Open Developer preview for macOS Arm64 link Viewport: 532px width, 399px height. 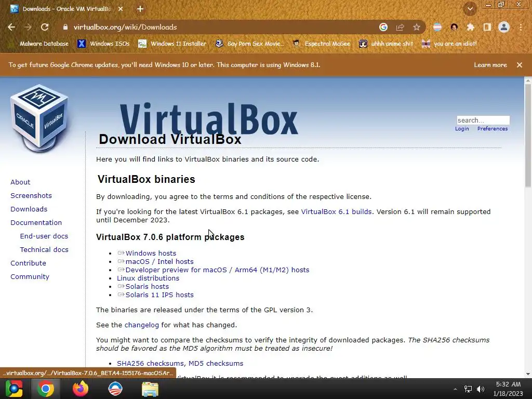pos(218,270)
